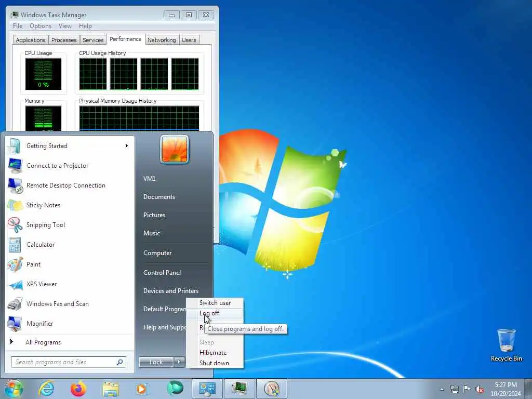
Task: Switch to Control Panel taskbar button
Action: pyautogui.click(x=207, y=389)
